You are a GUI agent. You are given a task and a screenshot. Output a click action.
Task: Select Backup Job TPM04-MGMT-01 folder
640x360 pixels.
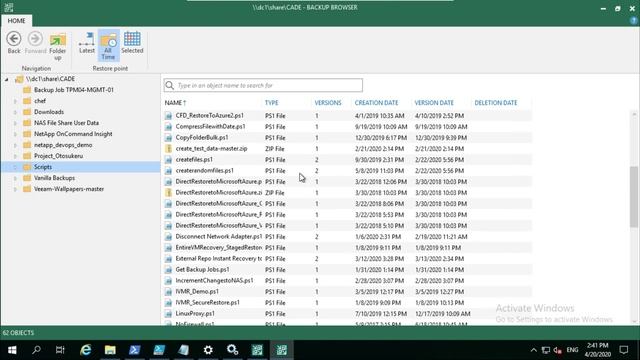pyautogui.click(x=73, y=90)
